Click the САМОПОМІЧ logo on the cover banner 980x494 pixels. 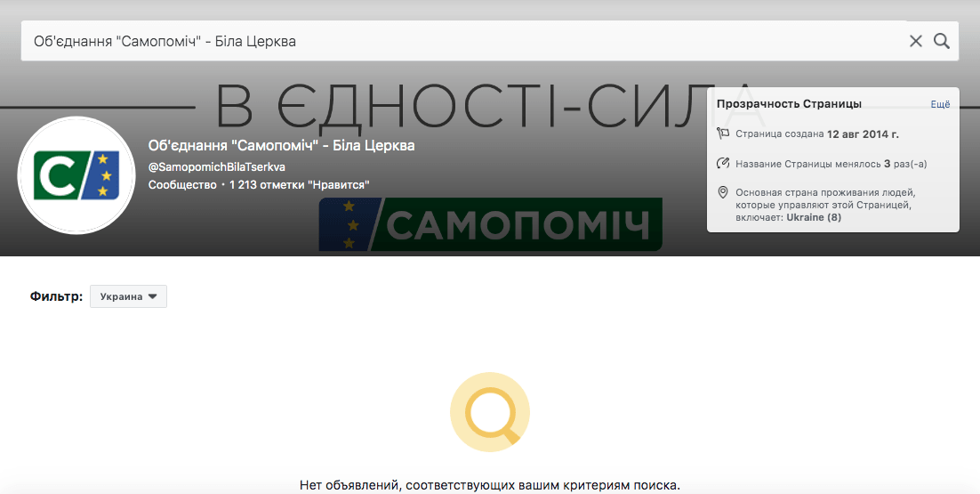pyautogui.click(x=491, y=224)
